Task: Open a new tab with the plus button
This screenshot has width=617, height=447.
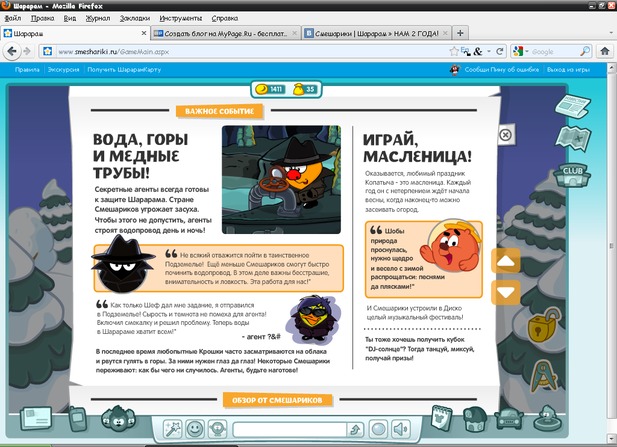Action: [460, 33]
